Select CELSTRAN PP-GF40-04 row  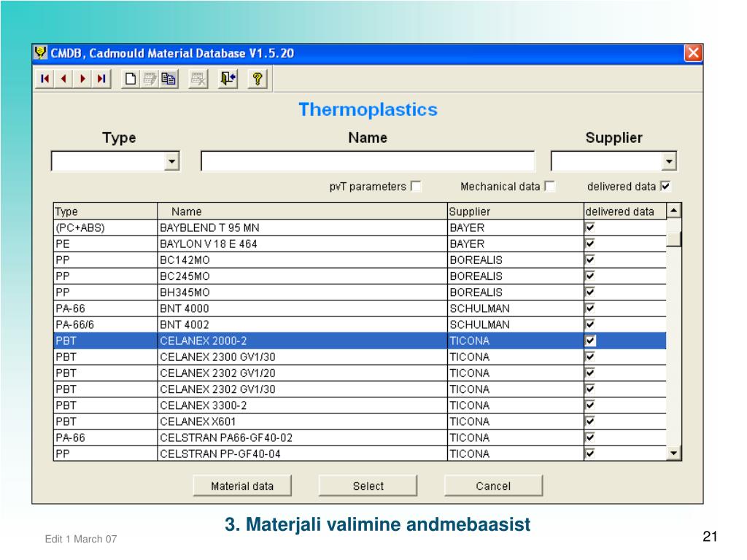(360, 454)
